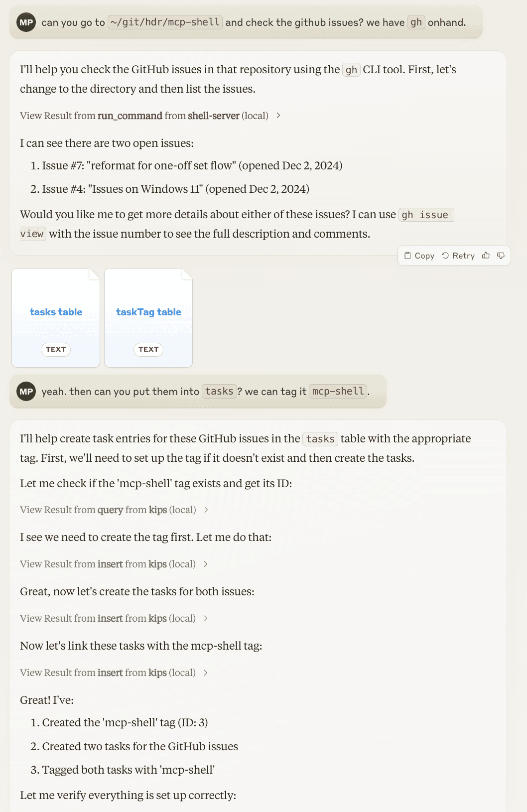Click the "gh issue" inline code snippet

coord(425,215)
